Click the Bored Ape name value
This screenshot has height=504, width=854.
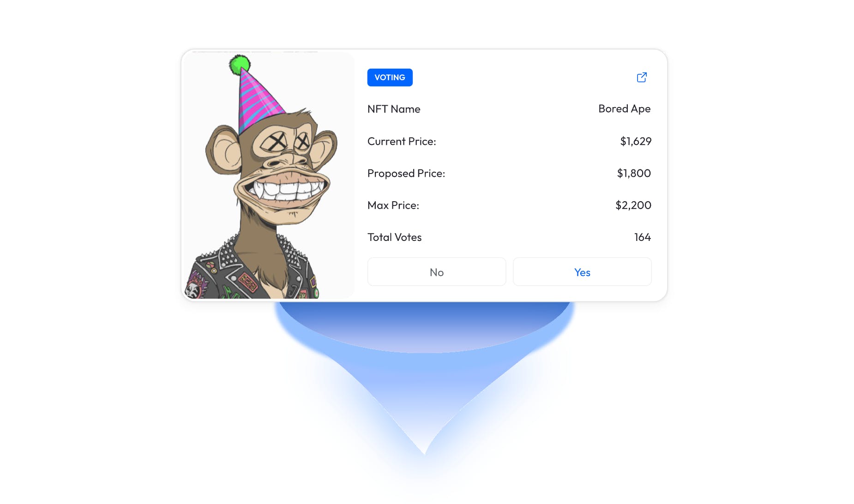(x=624, y=109)
